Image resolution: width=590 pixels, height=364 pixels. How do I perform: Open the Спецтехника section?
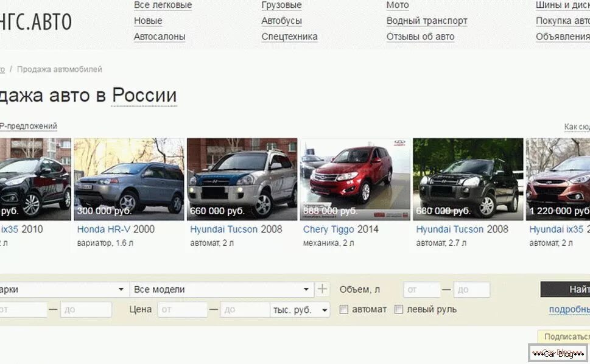coord(289,37)
